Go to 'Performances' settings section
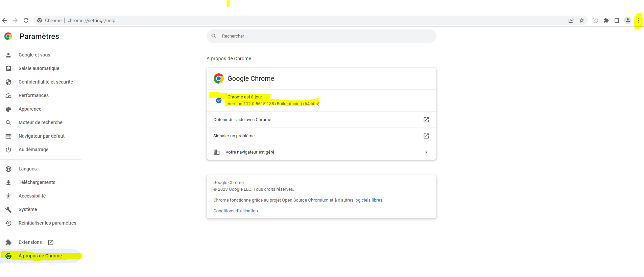 point(33,95)
